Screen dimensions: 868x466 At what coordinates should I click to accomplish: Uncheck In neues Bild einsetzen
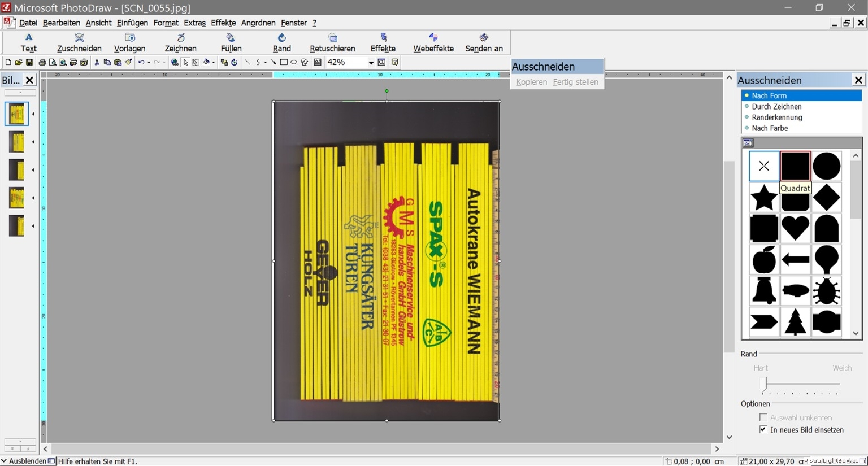coord(763,430)
